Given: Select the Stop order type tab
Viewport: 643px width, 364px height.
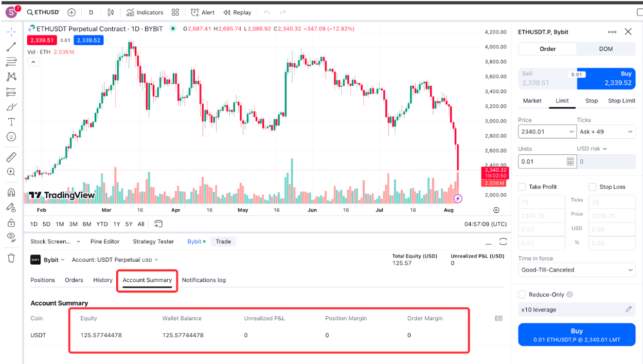Looking at the screenshot, I should click(x=592, y=101).
